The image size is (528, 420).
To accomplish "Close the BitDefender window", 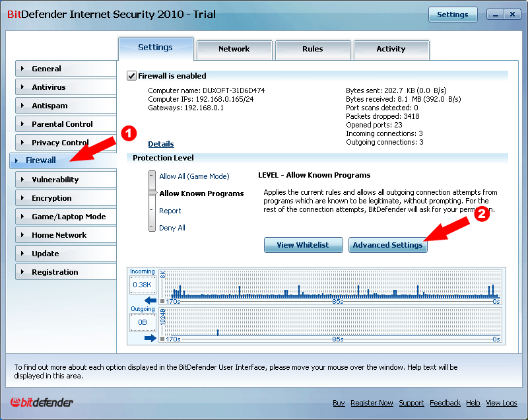I will tap(513, 15).
